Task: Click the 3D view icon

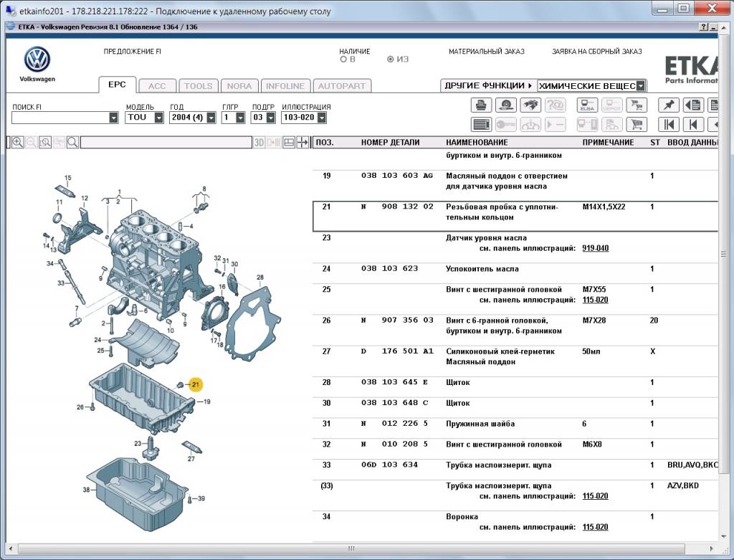Action: 259,143
